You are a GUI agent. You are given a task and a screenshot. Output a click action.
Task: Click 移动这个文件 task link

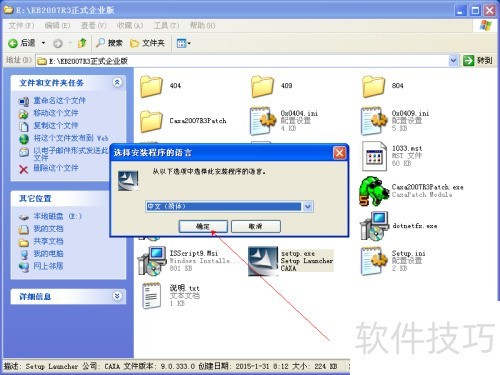tap(56, 113)
